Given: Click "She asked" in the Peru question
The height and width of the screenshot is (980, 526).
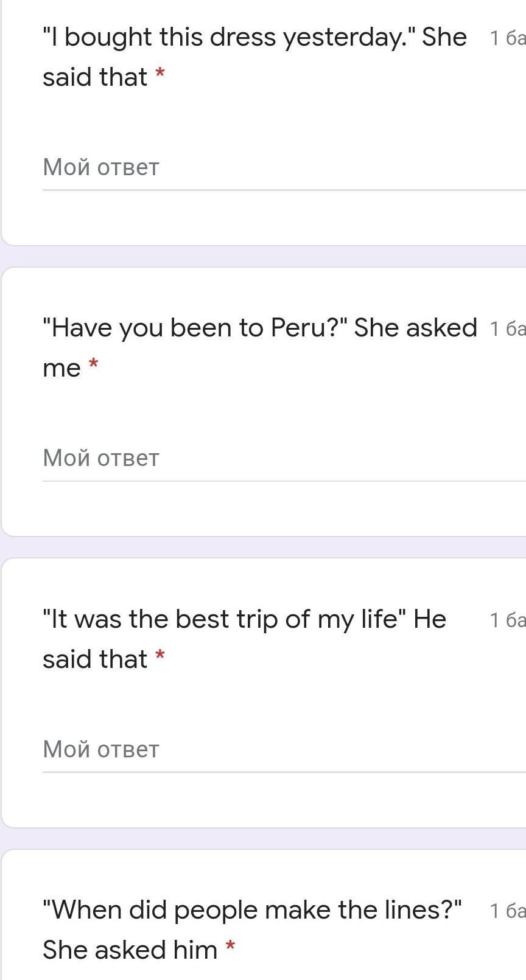Looking at the screenshot, I should click(415, 328).
